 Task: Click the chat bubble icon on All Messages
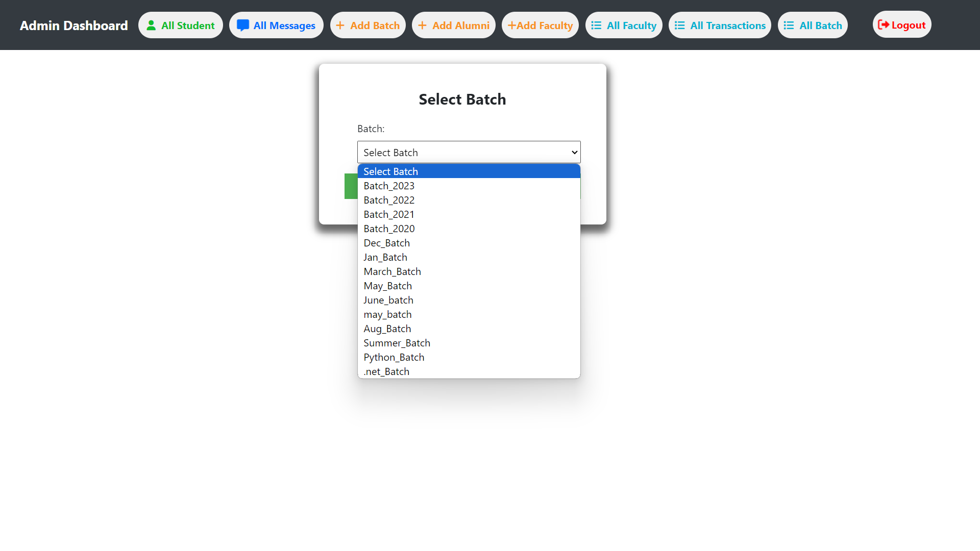click(x=243, y=24)
